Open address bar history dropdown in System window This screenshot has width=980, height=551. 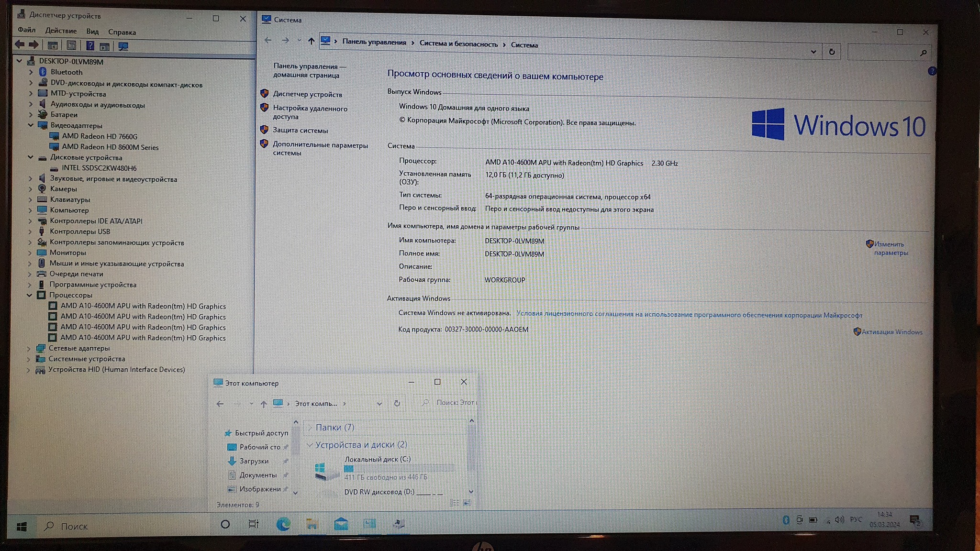point(813,52)
